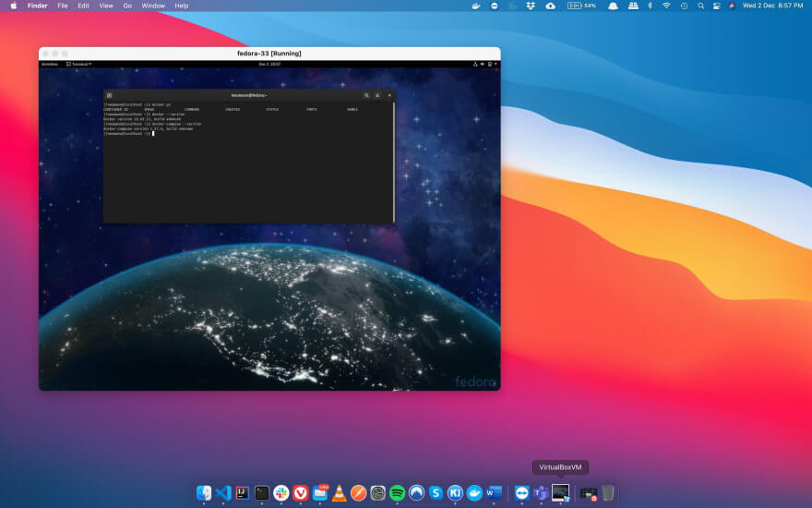Image resolution: width=812 pixels, height=508 pixels.
Task: Click Activities in the Fedora top bar
Action: point(50,64)
